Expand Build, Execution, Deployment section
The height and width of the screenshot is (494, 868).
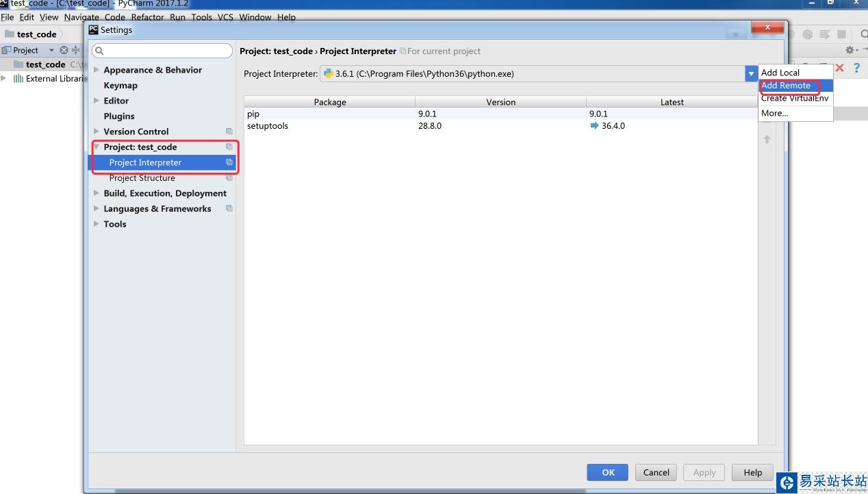[97, 193]
